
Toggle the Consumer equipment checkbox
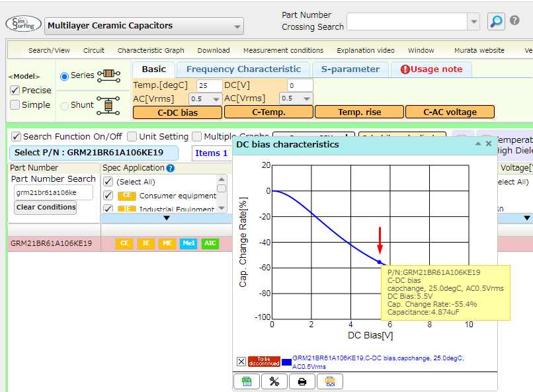tap(108, 195)
